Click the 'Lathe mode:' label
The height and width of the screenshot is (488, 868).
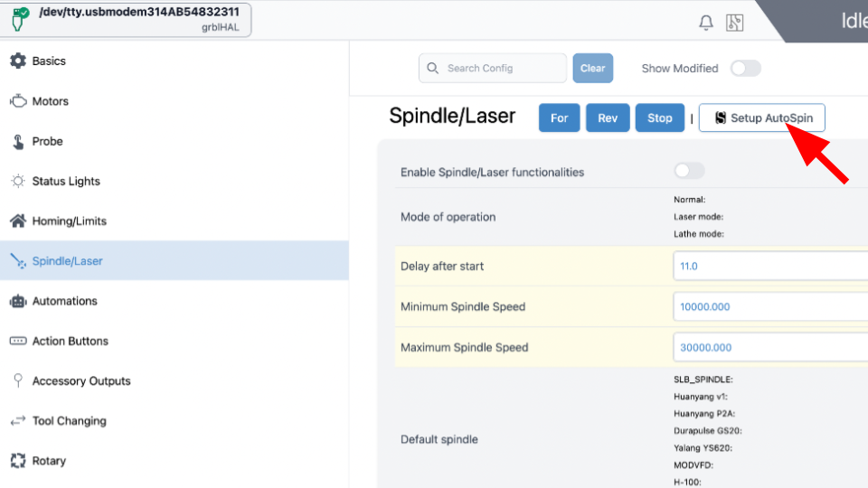click(x=699, y=234)
